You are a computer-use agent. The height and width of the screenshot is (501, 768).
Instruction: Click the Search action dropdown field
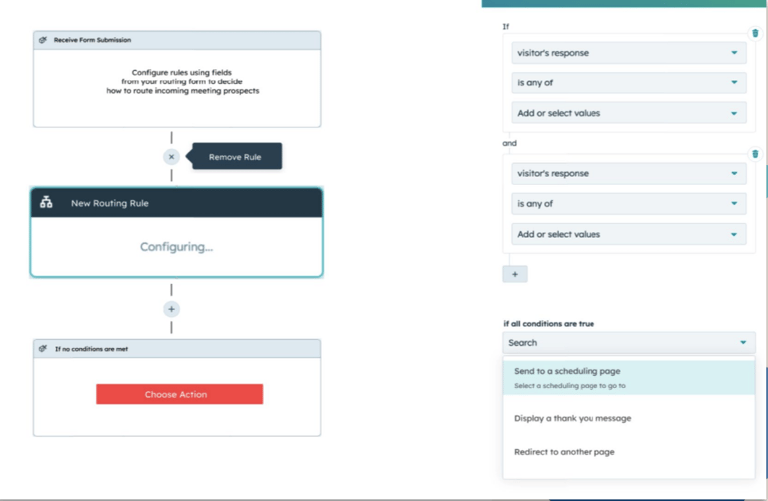[x=629, y=343]
